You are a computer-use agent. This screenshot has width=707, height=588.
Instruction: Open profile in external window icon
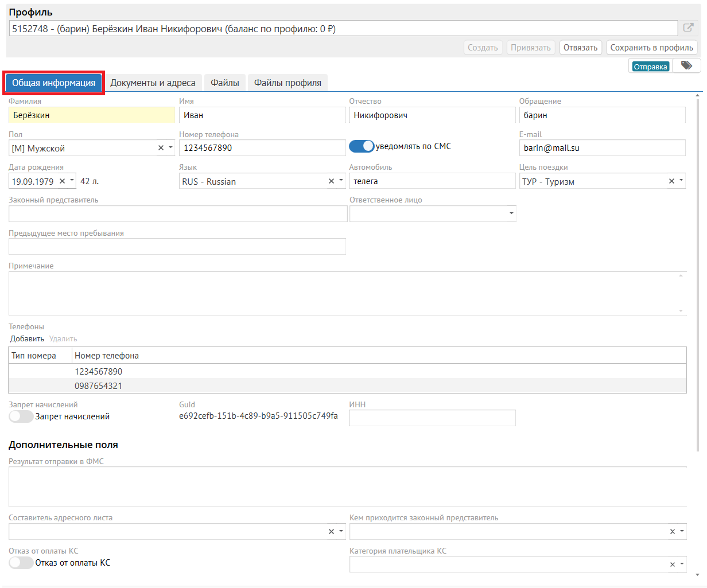pos(688,28)
